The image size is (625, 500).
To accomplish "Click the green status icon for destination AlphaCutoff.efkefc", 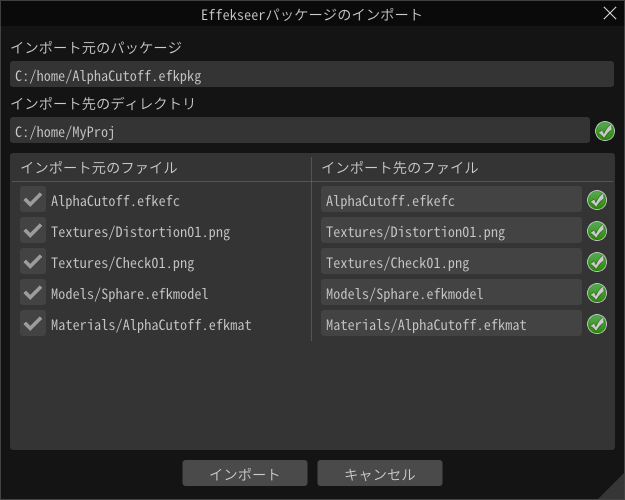I will pos(597,200).
